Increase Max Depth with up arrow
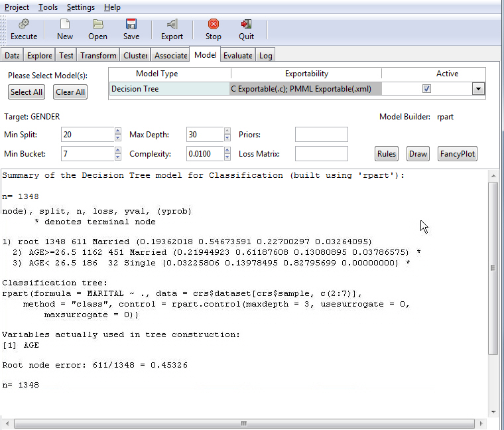 click(x=227, y=131)
